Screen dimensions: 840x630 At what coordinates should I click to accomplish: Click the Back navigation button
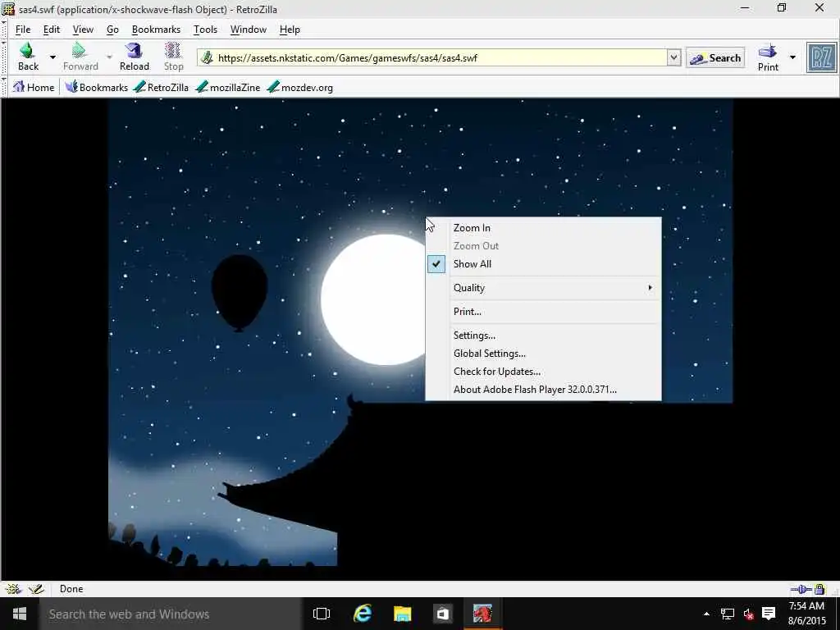click(x=28, y=57)
